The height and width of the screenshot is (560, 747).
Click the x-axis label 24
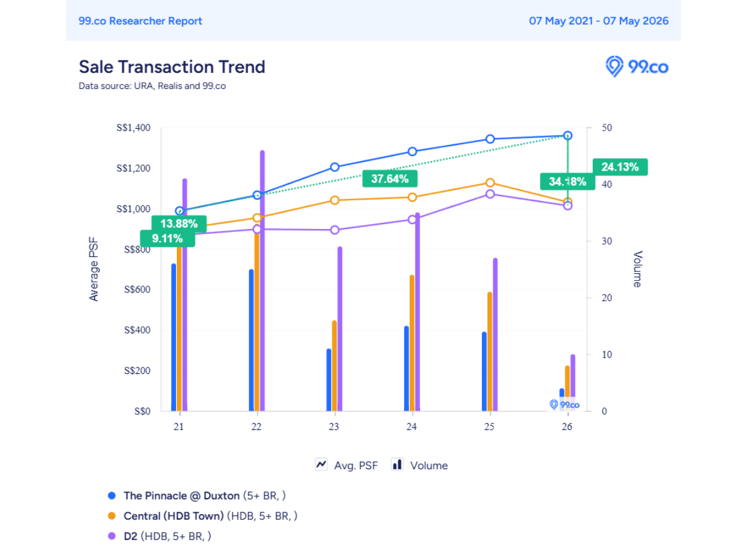(x=412, y=427)
